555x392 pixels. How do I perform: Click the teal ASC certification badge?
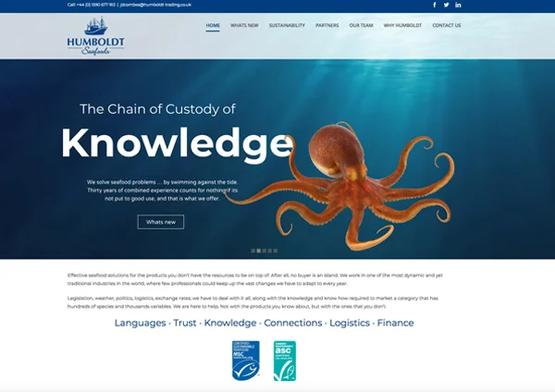[x=283, y=361]
